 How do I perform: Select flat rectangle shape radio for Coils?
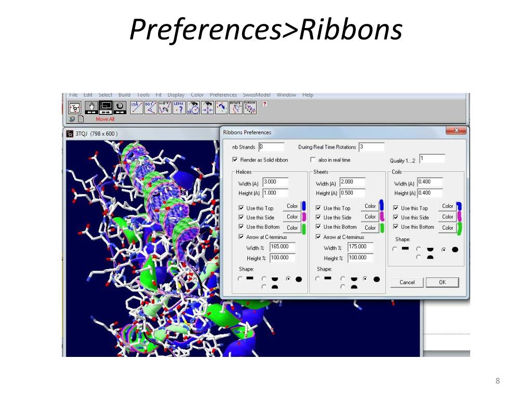(x=395, y=249)
